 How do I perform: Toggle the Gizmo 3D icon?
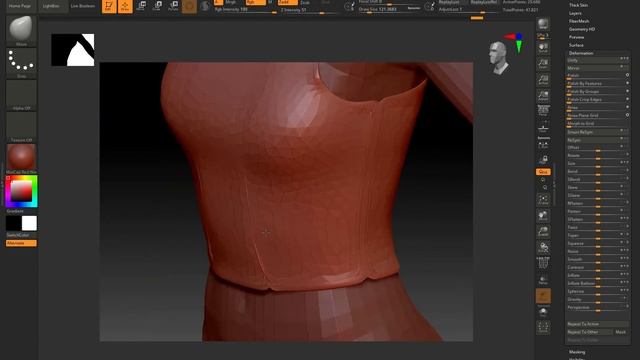(x=189, y=6)
